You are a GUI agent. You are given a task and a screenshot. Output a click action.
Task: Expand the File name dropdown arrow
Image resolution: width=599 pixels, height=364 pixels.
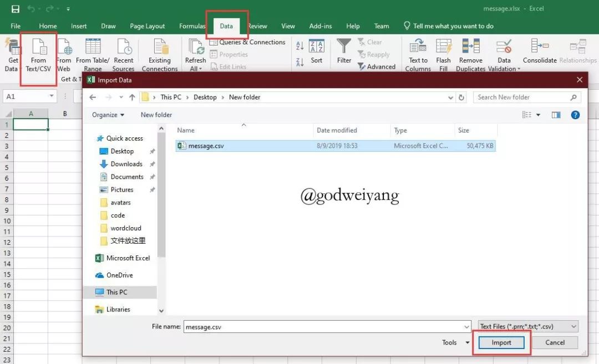466,327
